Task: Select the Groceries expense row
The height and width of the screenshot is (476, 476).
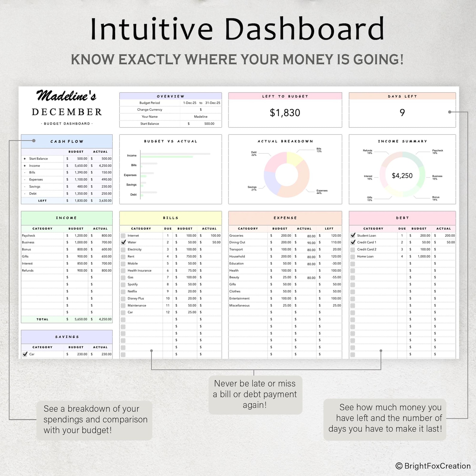Action: [285, 236]
